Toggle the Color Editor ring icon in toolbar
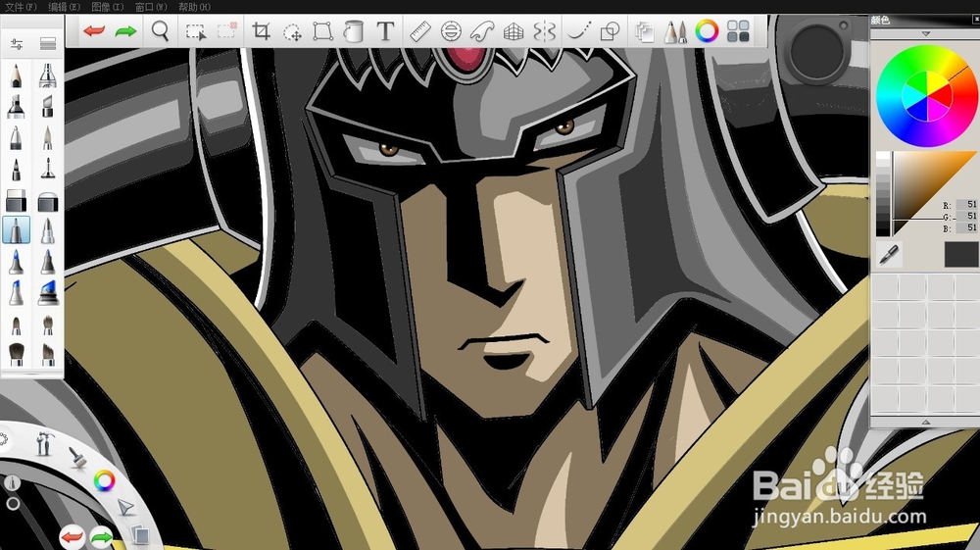 [x=707, y=30]
